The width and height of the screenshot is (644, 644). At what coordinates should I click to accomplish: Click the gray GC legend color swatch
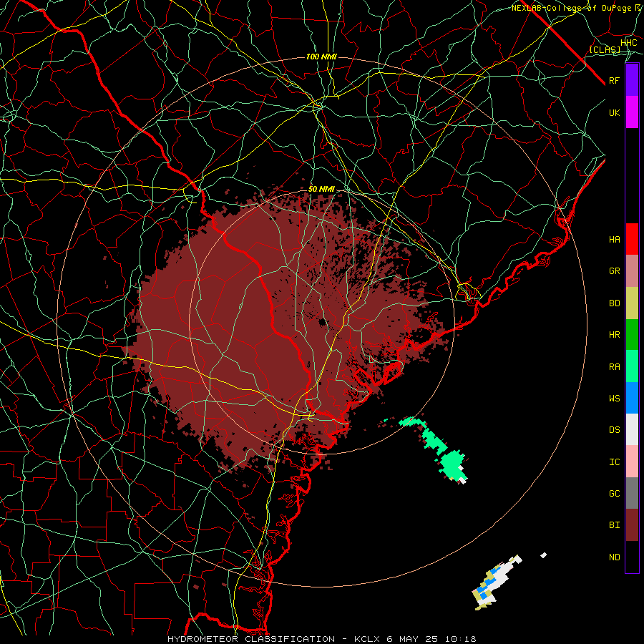tap(632, 493)
